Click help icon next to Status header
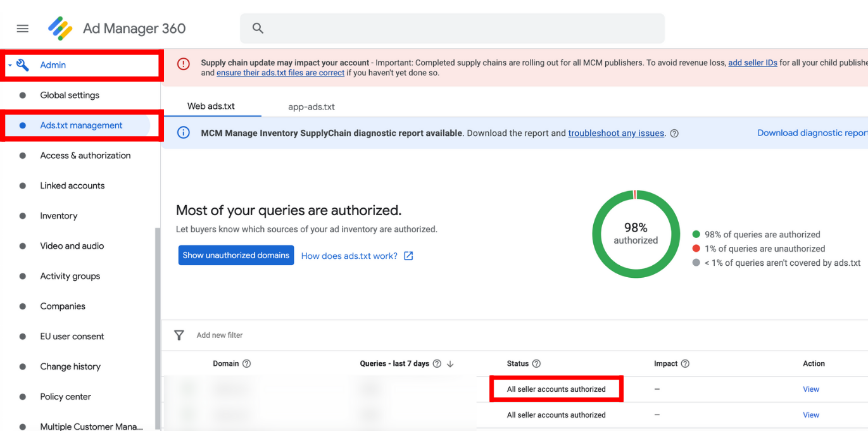Viewport: 868px width, 443px height. click(536, 364)
